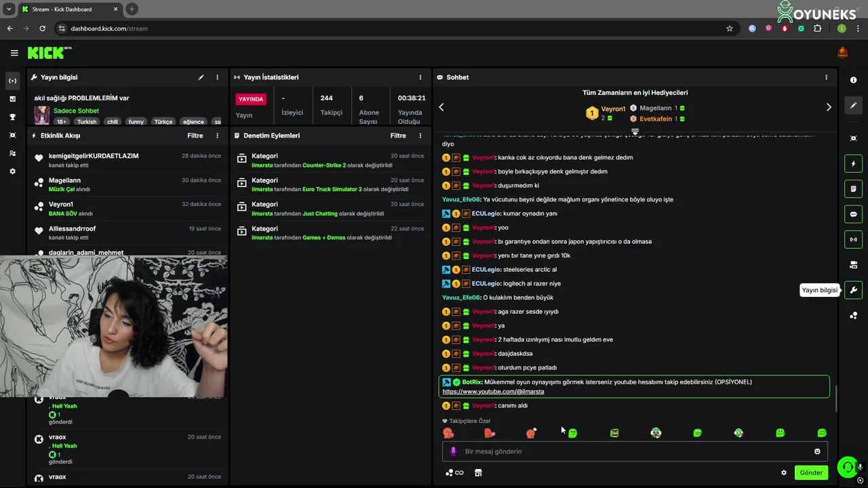Viewport: 868px width, 488px height.
Task: Click the chat scrollbar
Action: click(835, 399)
